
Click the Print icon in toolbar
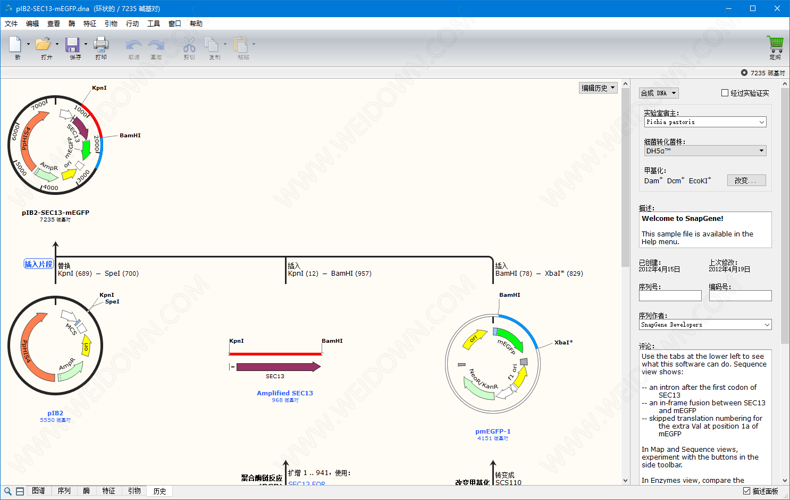101,45
